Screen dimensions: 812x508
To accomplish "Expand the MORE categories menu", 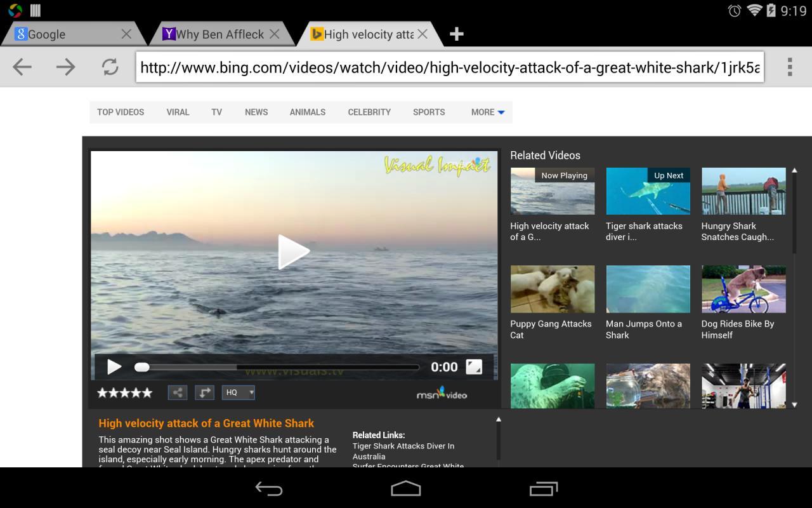I will coord(488,112).
